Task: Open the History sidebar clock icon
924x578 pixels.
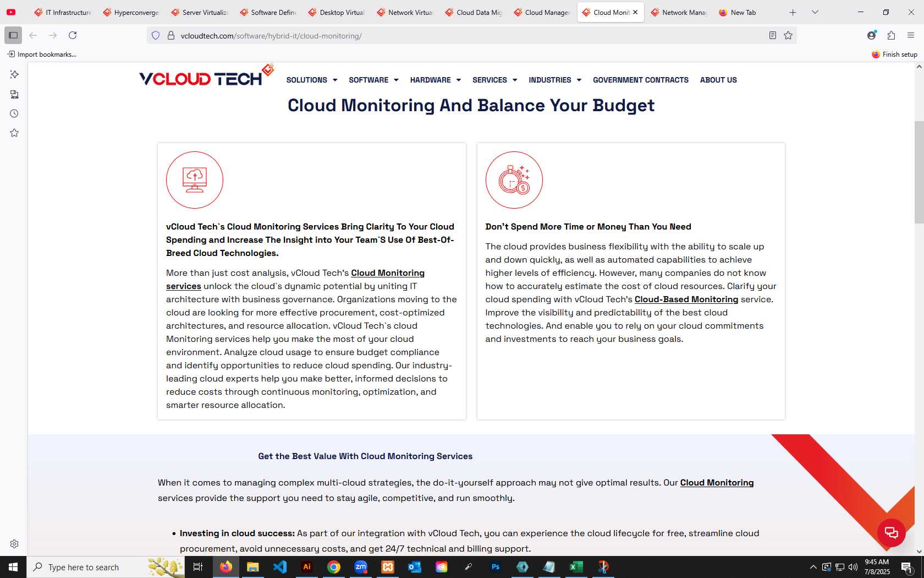Action: [x=14, y=113]
